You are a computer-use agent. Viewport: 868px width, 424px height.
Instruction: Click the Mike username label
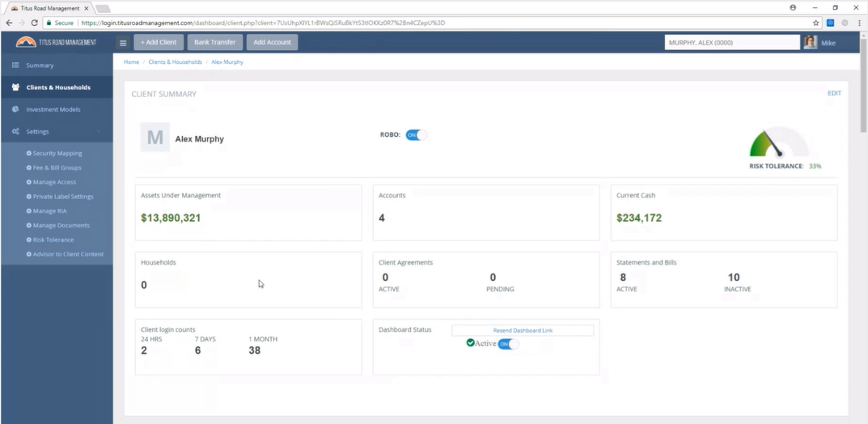coord(828,43)
